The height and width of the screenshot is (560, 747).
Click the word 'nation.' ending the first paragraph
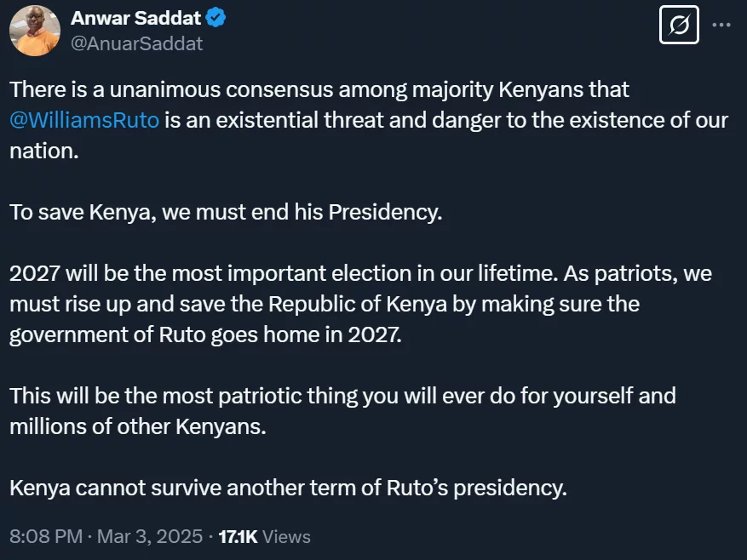click(x=43, y=151)
